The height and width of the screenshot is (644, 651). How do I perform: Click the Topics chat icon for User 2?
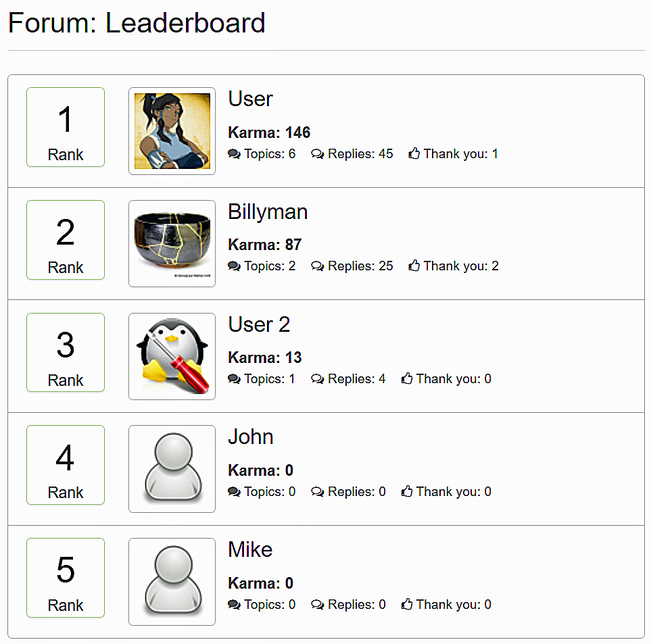234,379
